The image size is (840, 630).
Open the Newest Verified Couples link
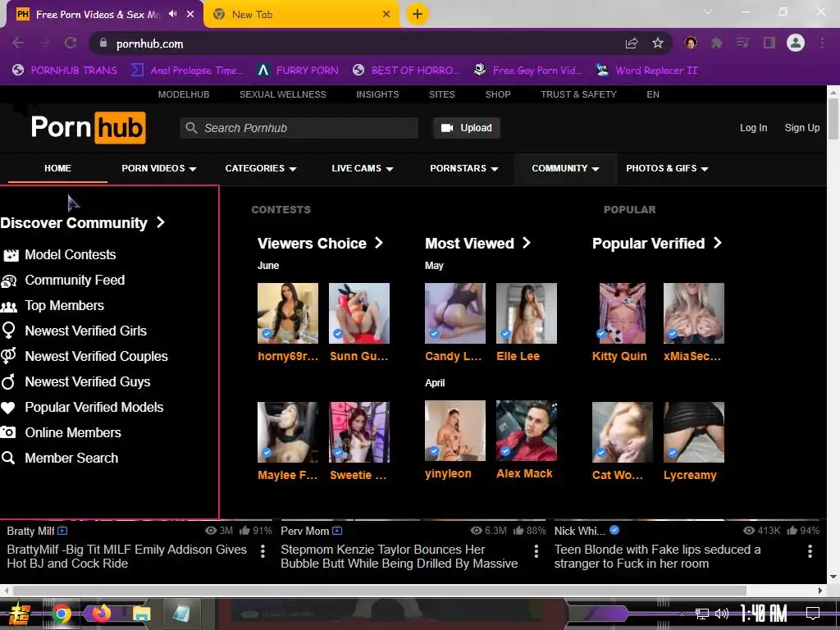pos(97,356)
